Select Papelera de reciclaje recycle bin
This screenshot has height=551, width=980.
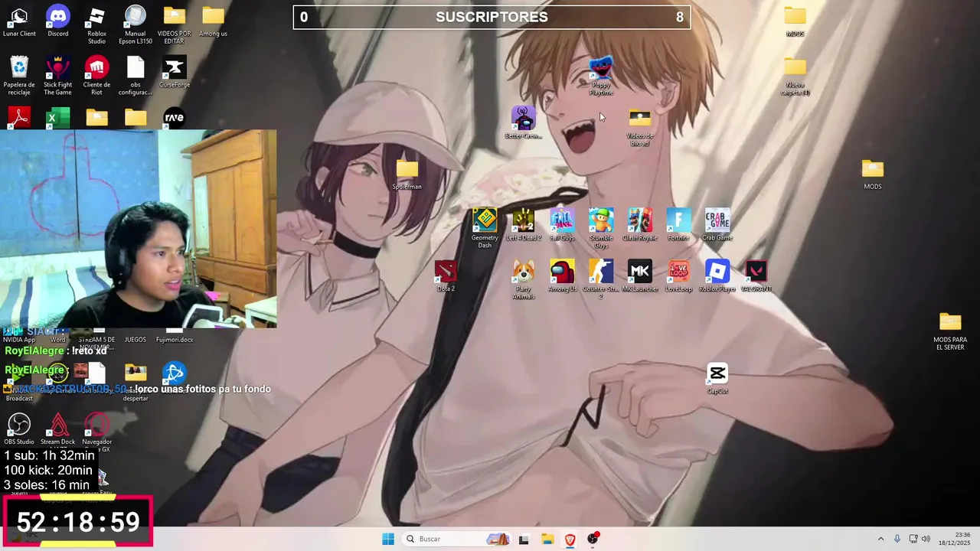[x=19, y=76]
